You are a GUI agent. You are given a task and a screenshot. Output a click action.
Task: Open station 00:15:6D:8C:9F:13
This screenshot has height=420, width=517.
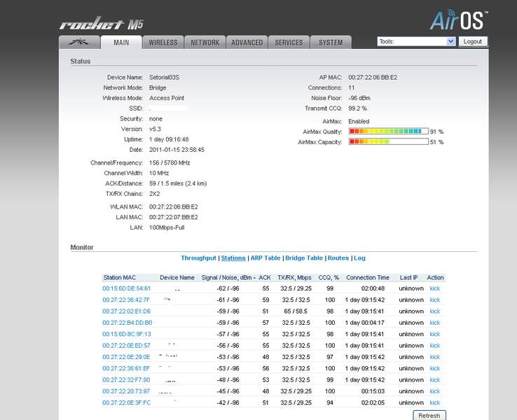tap(127, 334)
